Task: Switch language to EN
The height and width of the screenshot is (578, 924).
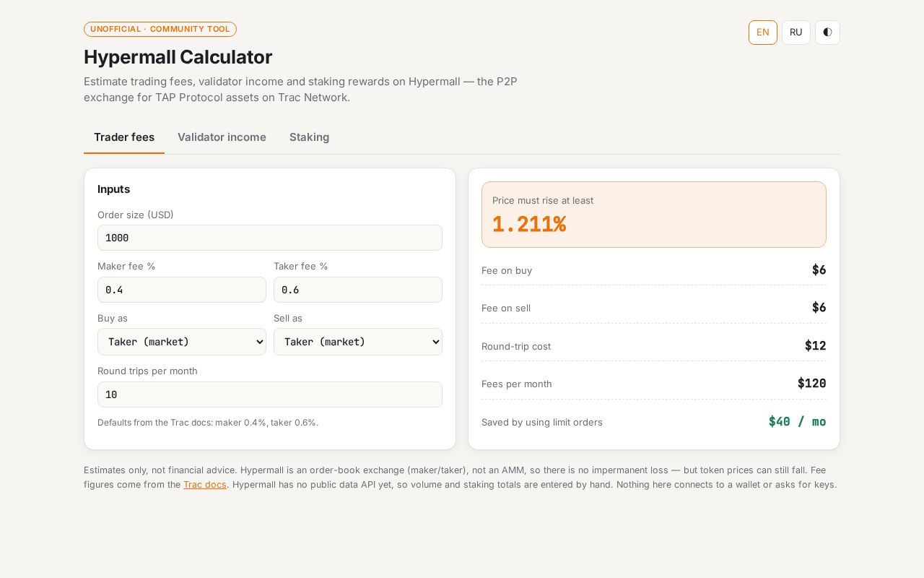Action: click(x=763, y=33)
